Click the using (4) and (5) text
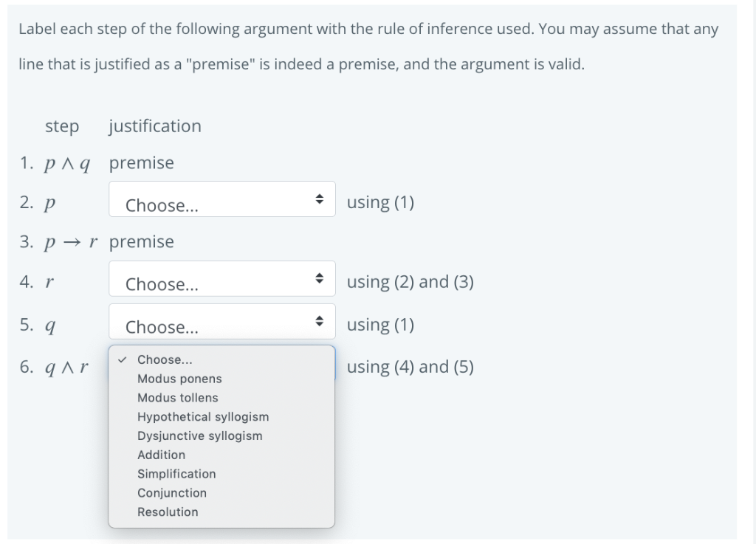 click(410, 366)
